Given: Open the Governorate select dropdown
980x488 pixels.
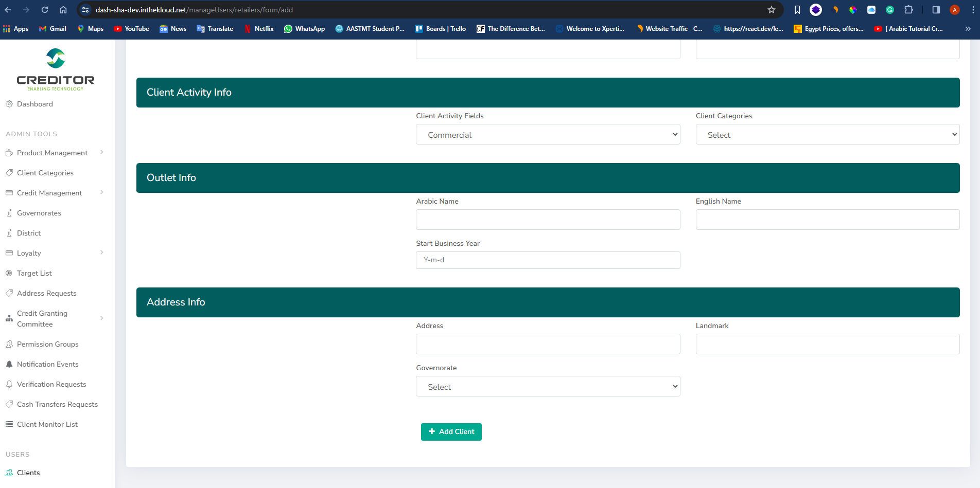Looking at the screenshot, I should point(548,387).
